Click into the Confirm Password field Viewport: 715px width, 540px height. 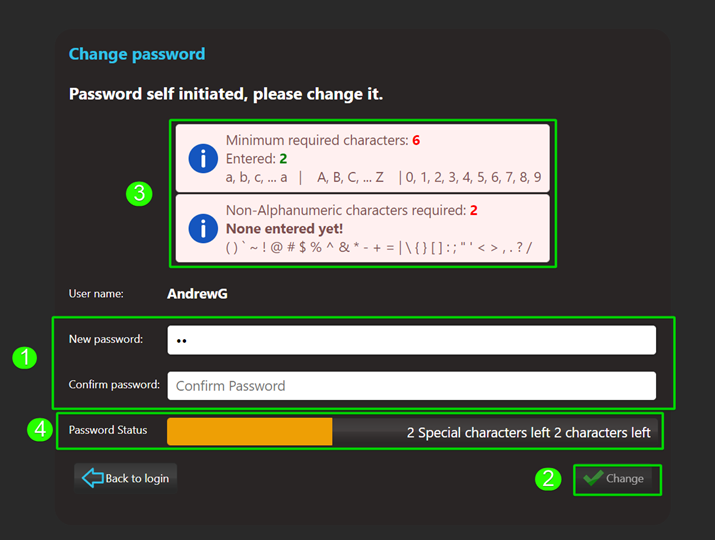pos(411,386)
